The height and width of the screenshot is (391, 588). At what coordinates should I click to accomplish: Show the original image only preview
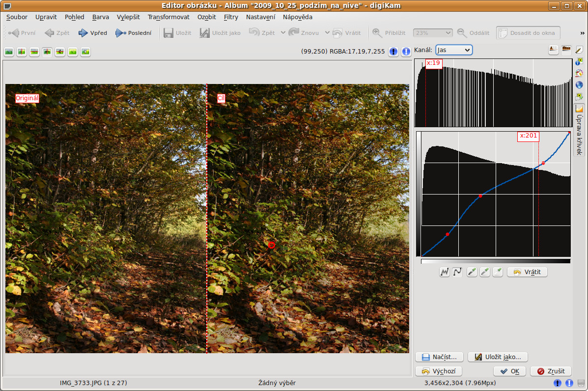tap(9, 52)
